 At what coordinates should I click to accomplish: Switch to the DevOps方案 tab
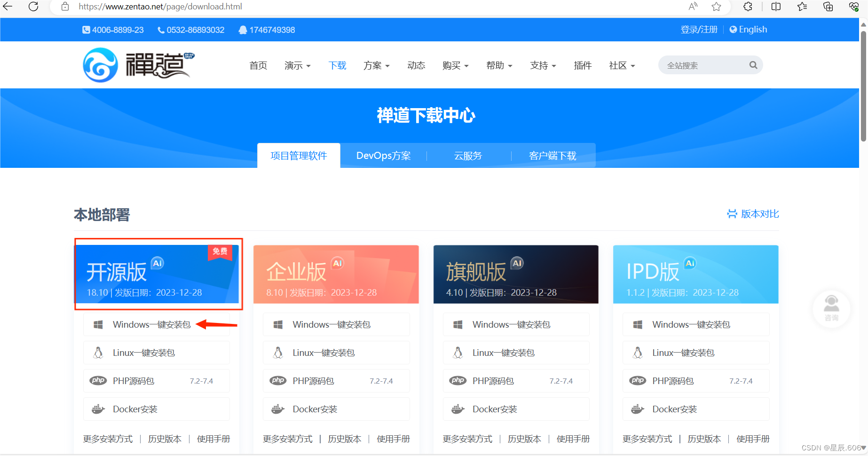tap(384, 156)
